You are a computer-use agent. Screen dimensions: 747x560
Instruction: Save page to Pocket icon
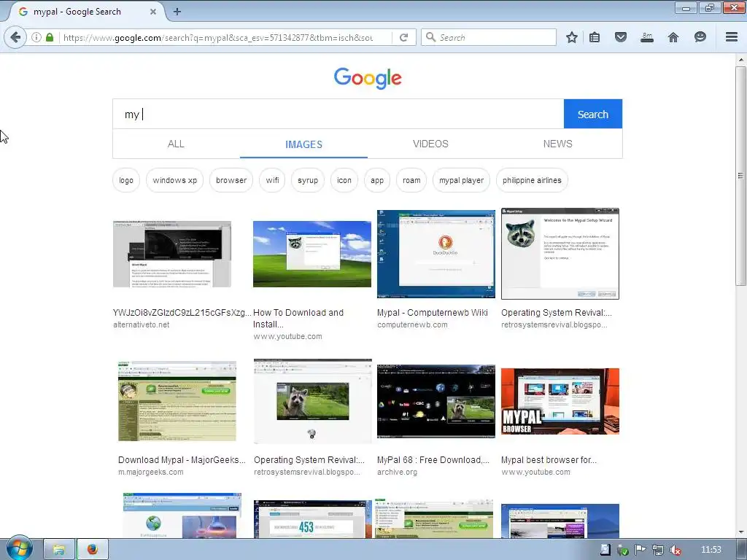[x=620, y=37]
